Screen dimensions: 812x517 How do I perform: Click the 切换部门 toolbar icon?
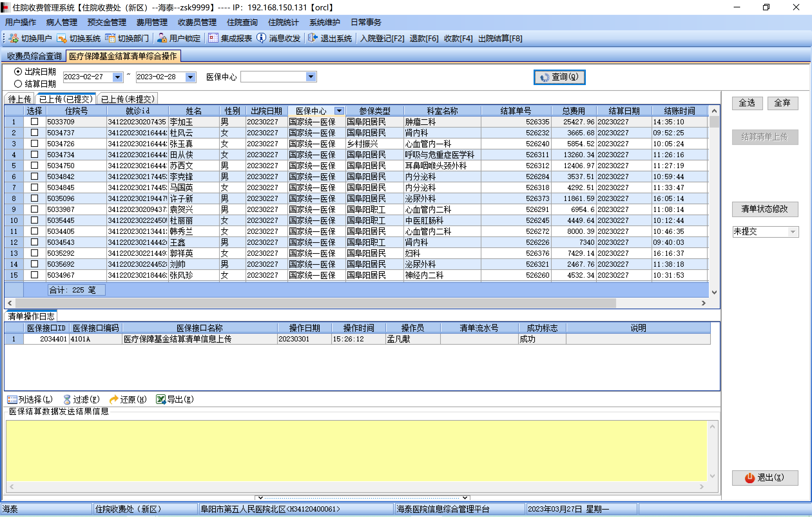click(x=110, y=38)
